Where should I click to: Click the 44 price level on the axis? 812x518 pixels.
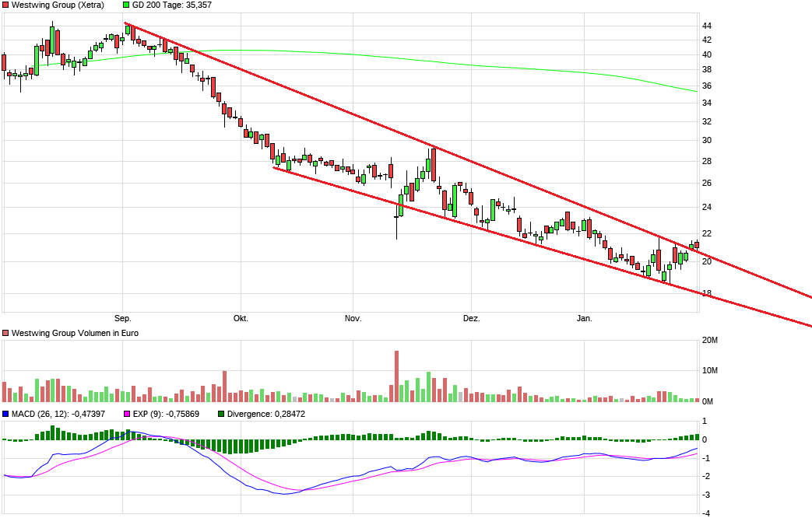click(x=707, y=26)
